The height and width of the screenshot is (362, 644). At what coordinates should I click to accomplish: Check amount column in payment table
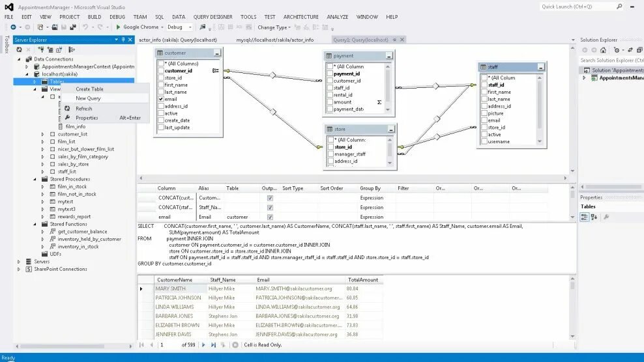330,102
